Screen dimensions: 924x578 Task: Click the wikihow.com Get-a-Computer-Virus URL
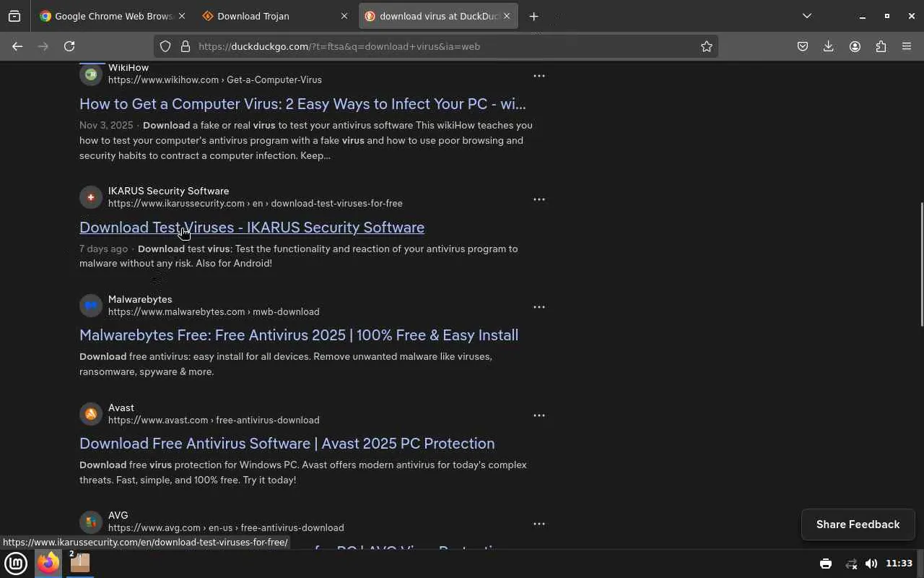pyautogui.click(x=215, y=80)
